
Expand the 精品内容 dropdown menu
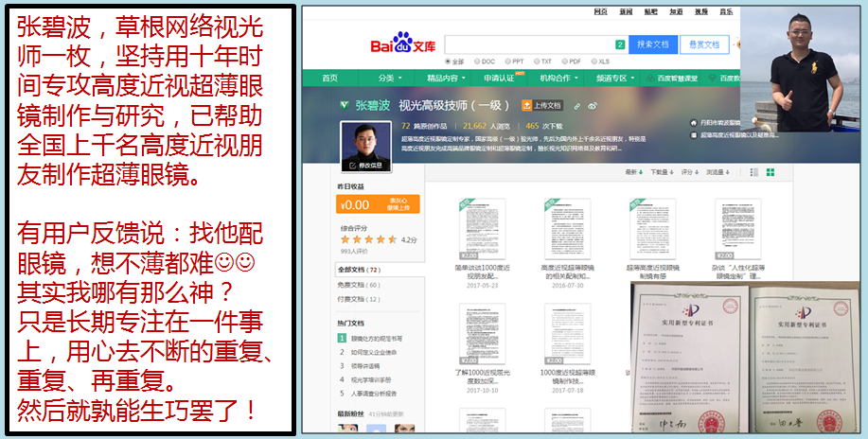point(446,79)
